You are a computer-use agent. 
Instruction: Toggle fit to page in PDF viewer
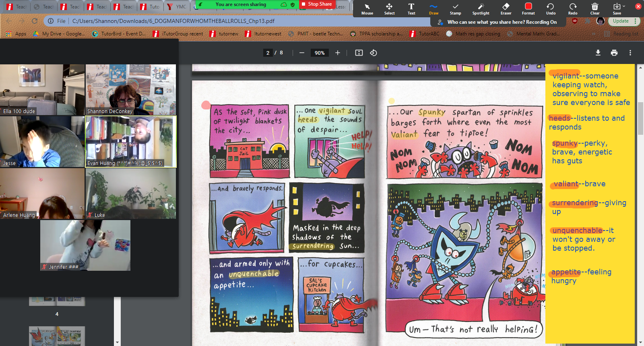pos(359,53)
